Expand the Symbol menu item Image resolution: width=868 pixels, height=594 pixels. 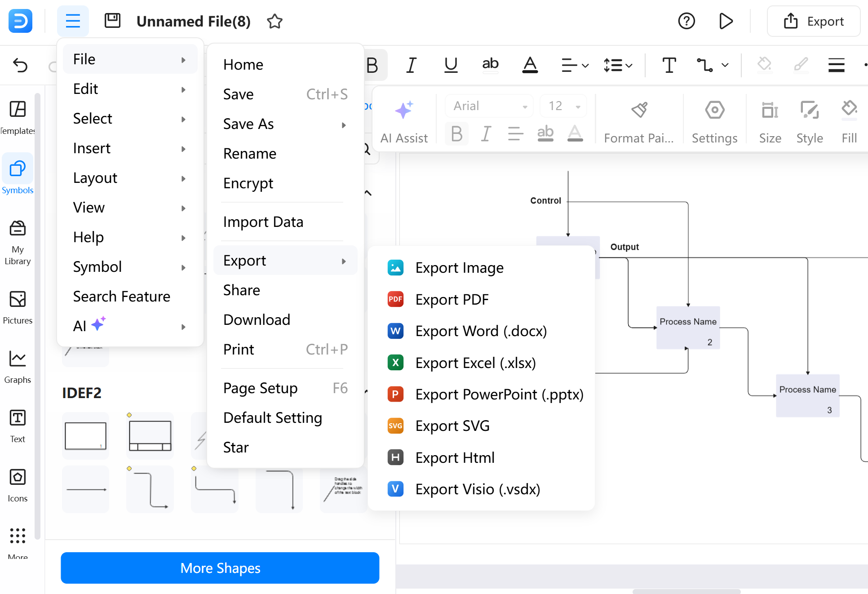coord(130,266)
